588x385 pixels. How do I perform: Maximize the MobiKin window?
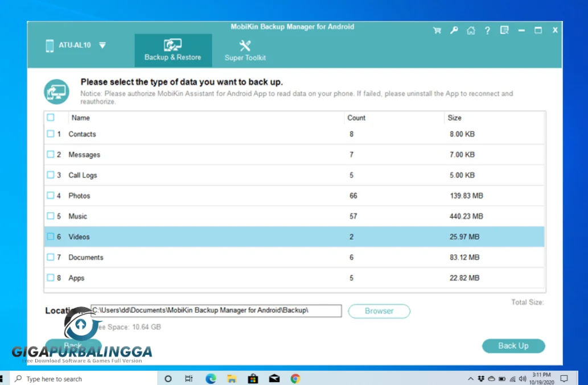(538, 30)
